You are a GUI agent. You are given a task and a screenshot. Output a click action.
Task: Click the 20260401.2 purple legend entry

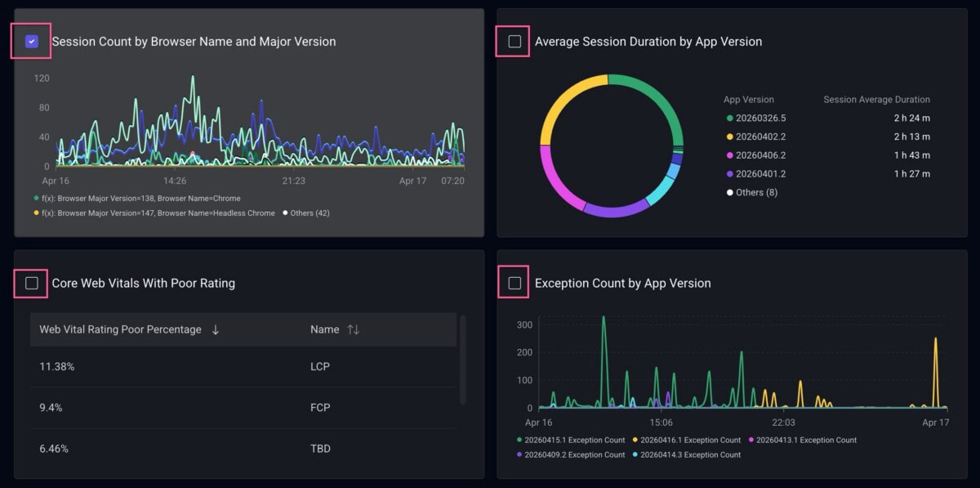click(759, 173)
